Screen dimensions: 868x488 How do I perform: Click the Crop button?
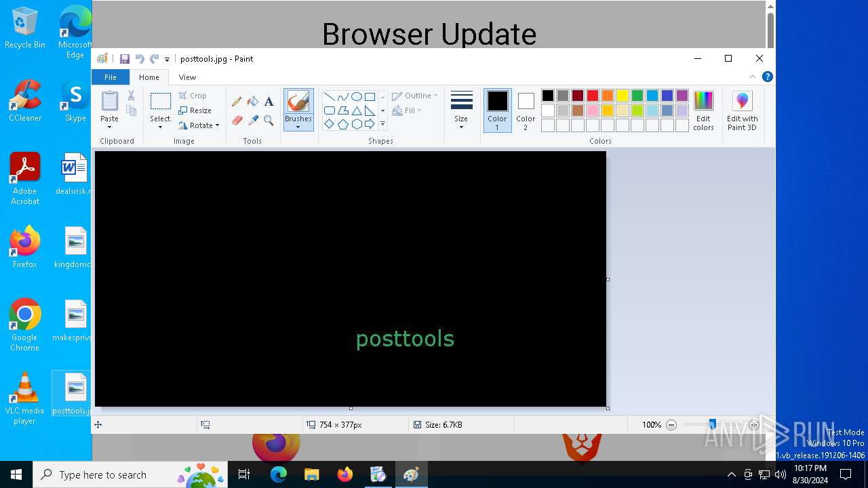point(193,96)
